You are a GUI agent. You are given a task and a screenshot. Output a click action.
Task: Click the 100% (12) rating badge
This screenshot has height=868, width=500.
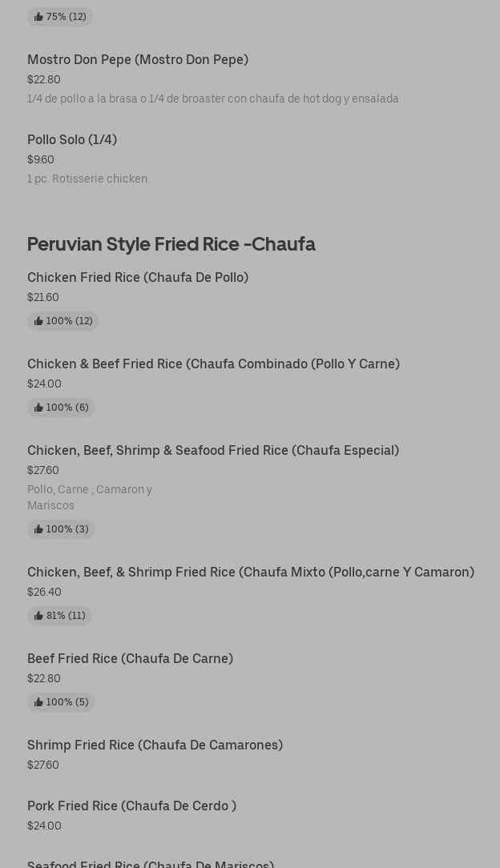tap(63, 321)
